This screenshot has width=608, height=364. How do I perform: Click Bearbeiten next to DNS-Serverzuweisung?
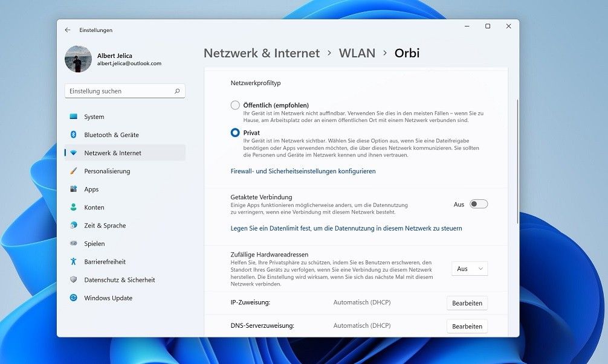click(467, 326)
